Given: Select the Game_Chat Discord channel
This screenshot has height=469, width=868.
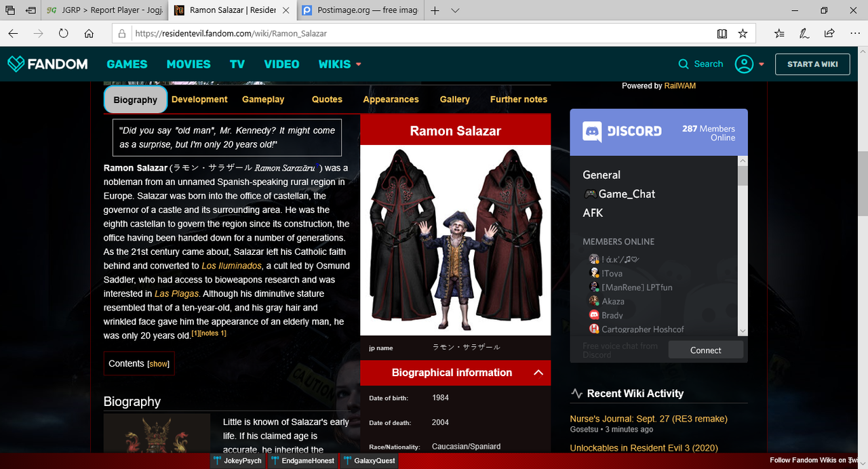Looking at the screenshot, I should coord(619,194).
